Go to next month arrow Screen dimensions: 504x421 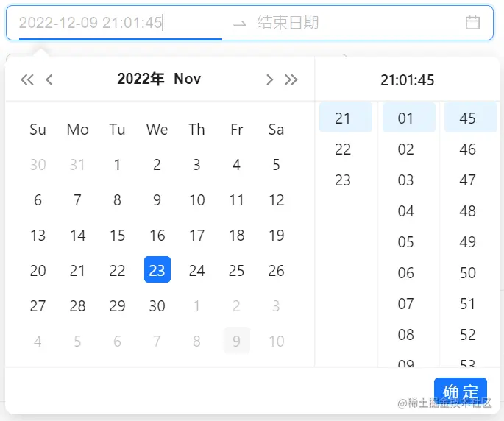(x=269, y=79)
